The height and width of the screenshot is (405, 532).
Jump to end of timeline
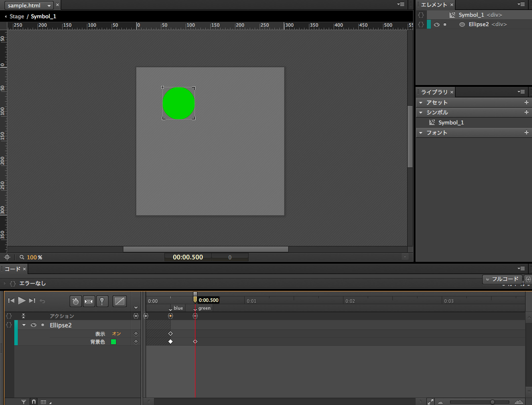32,300
